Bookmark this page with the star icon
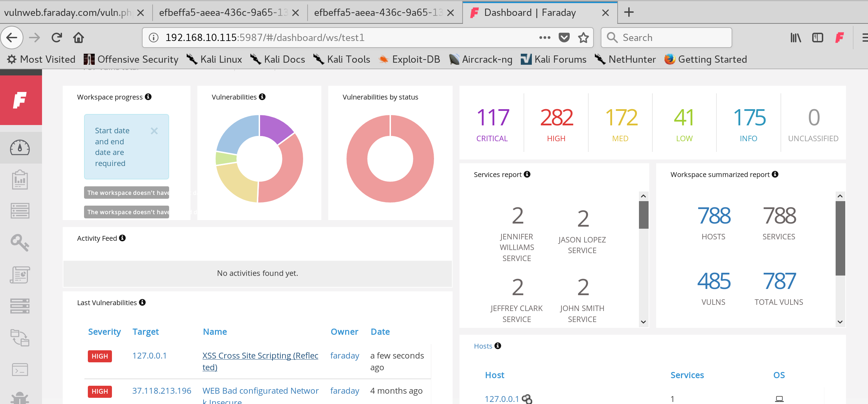Image resolution: width=868 pixels, height=404 pixels. click(x=583, y=38)
